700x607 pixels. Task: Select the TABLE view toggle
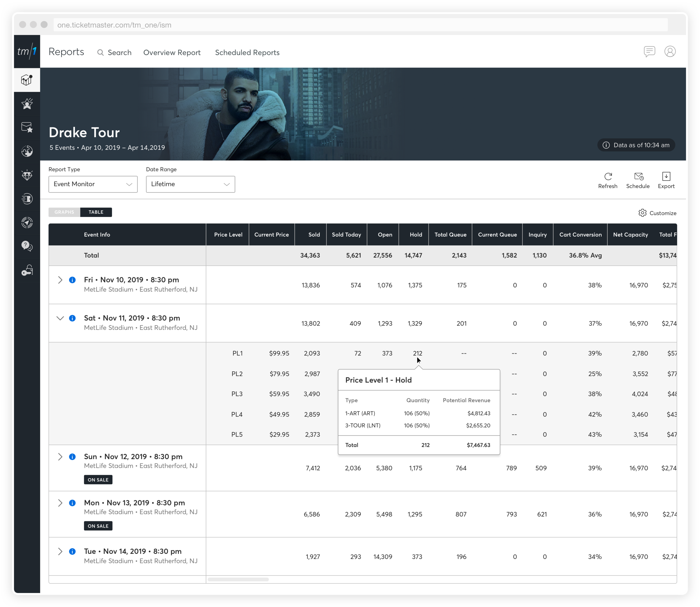(x=96, y=212)
